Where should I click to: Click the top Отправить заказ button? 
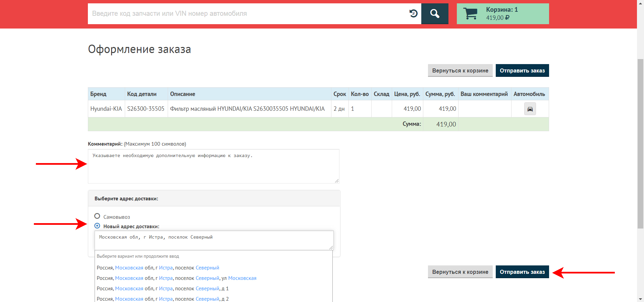click(x=522, y=70)
